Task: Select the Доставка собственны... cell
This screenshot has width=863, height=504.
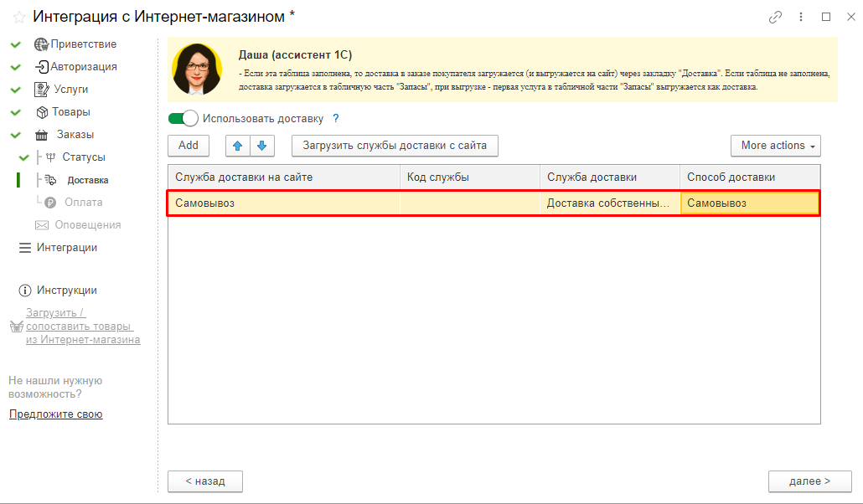Action: (x=610, y=203)
